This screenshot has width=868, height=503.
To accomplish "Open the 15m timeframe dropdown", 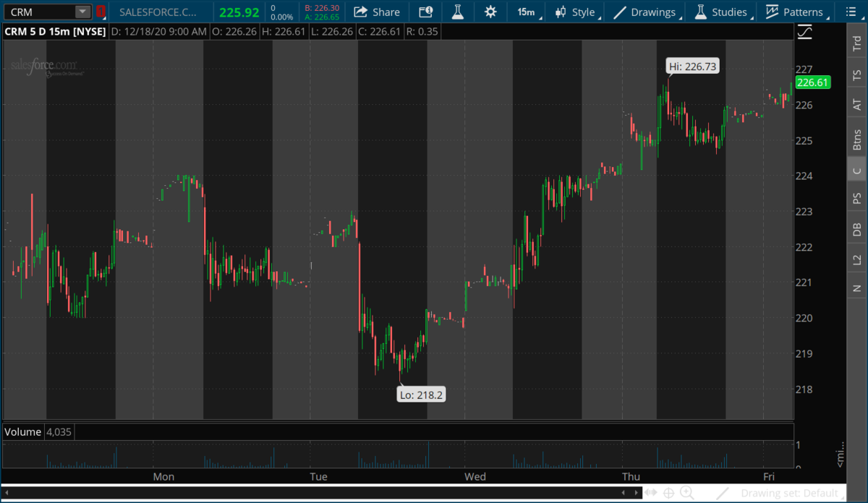I will (529, 12).
